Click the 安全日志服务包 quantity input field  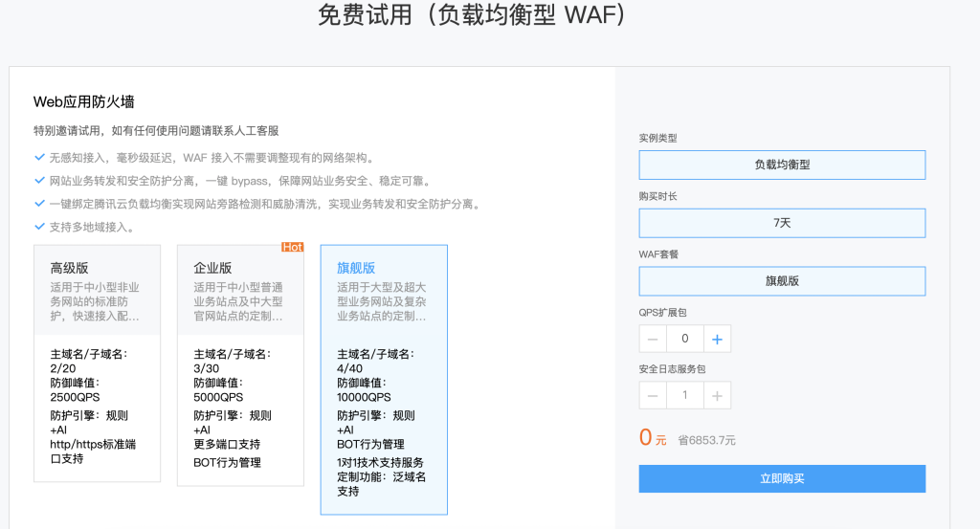[x=685, y=396]
